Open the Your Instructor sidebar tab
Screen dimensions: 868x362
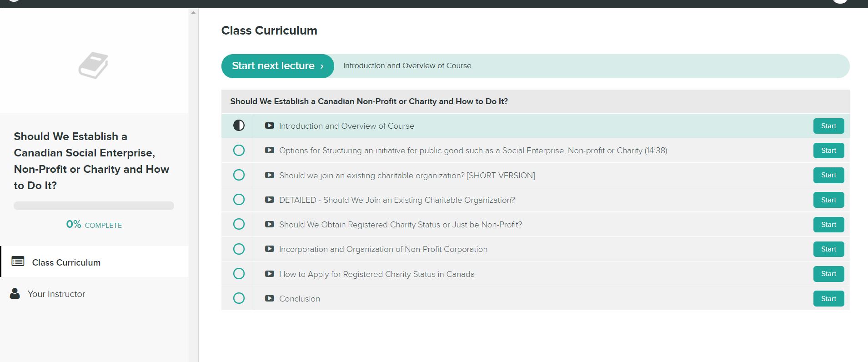coord(56,294)
